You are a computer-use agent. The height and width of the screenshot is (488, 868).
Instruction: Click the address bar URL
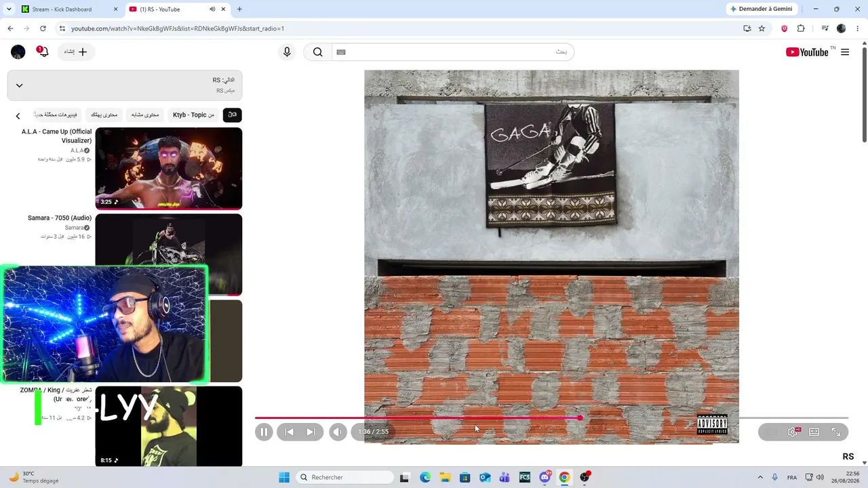[x=178, y=28]
